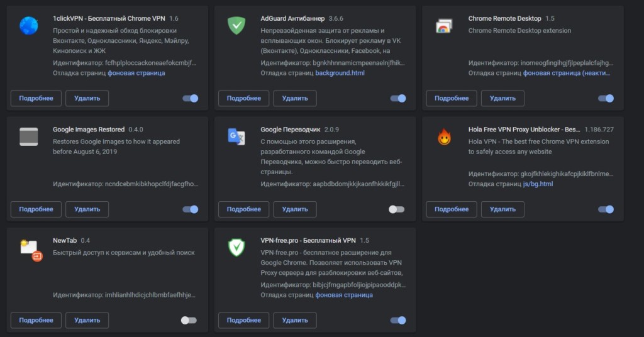Click the 1clickVPN globe icon
This screenshot has width=644, height=337.
(29, 25)
